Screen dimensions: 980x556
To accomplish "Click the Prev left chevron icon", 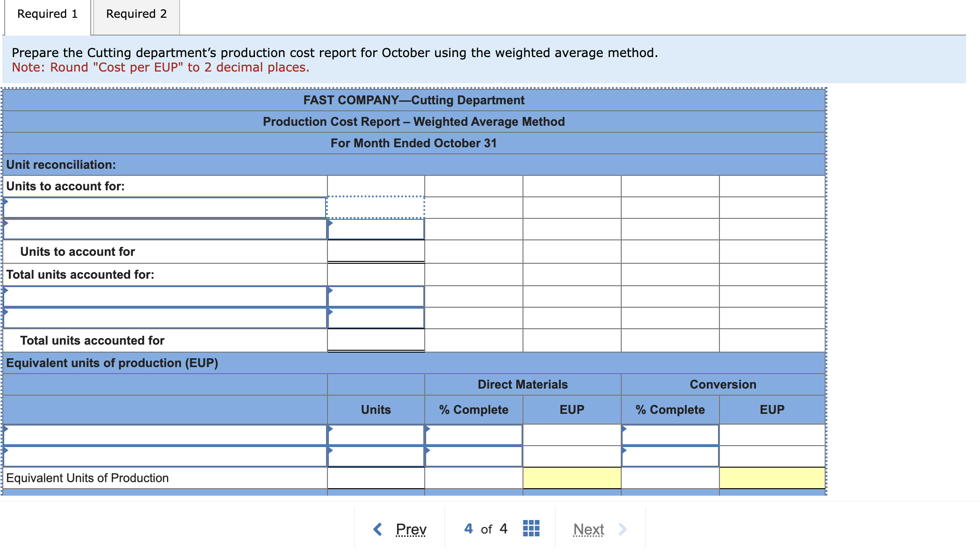I will [378, 529].
